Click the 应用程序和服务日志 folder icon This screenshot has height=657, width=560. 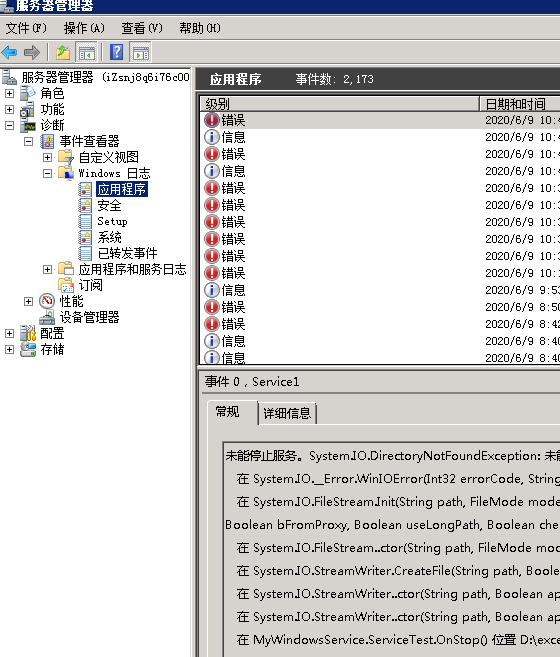pyautogui.click(x=66, y=269)
